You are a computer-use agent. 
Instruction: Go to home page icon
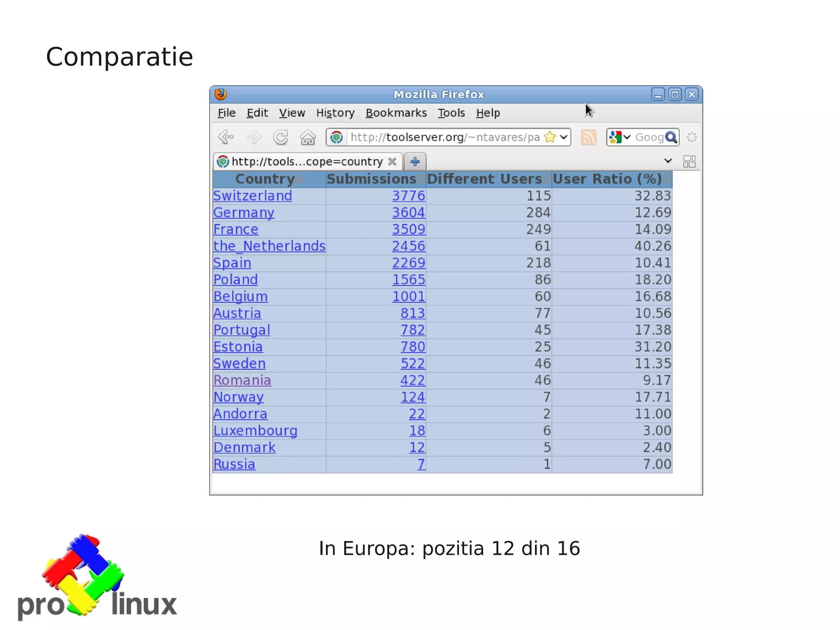coord(308,137)
